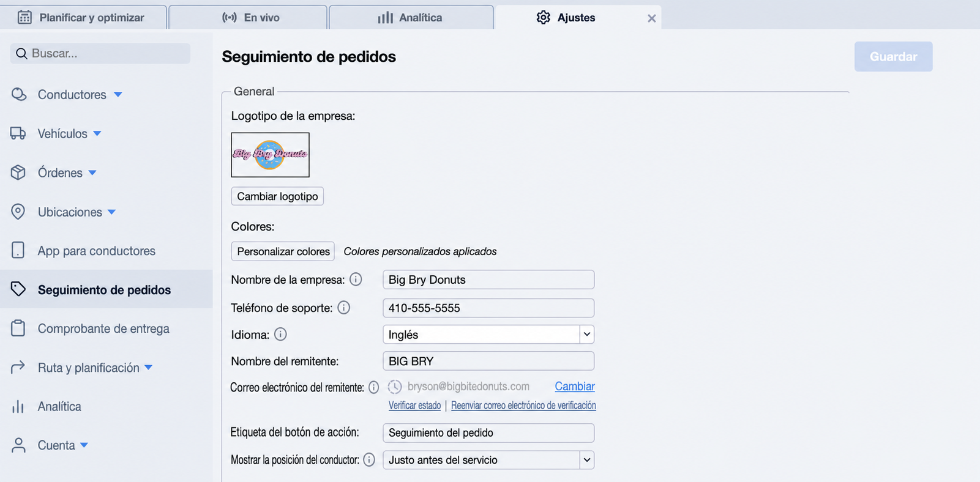Image resolution: width=980 pixels, height=482 pixels.
Task: Click the App para conductores phone icon
Action: 18,250
